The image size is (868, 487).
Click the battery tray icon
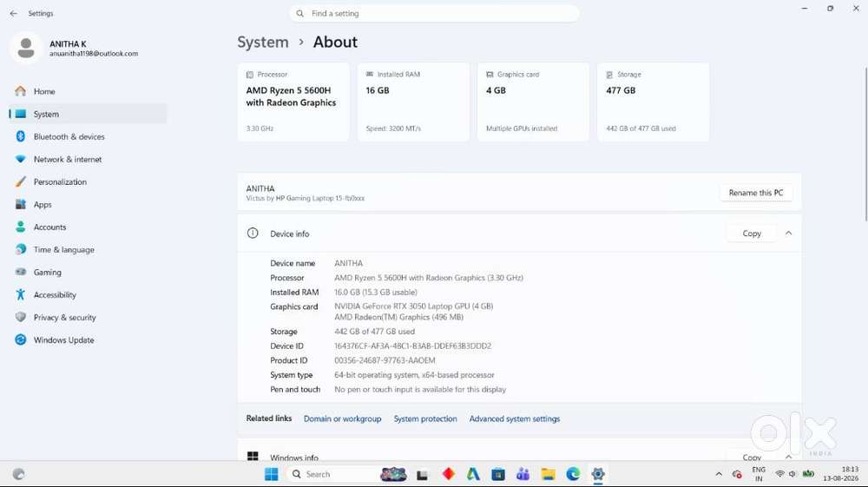click(808, 474)
